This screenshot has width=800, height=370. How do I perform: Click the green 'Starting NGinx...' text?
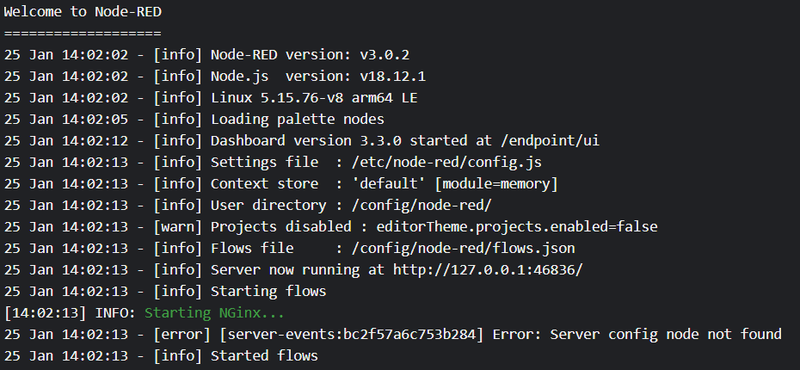[215, 313]
